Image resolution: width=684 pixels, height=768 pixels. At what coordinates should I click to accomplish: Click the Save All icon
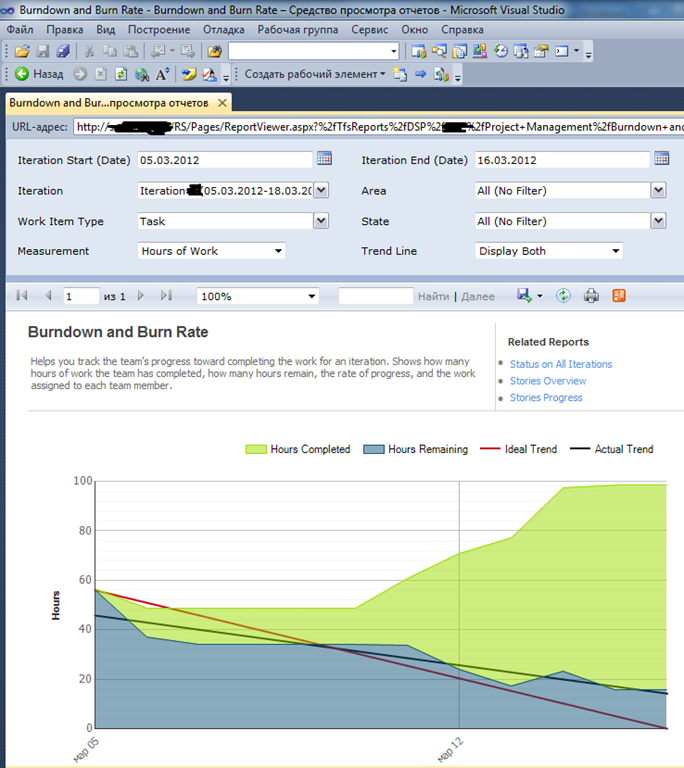tap(64, 51)
